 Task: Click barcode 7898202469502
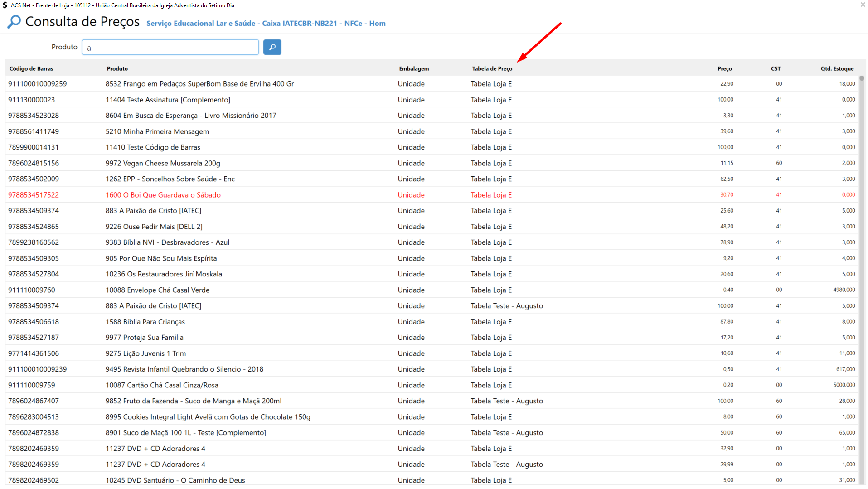click(x=34, y=480)
